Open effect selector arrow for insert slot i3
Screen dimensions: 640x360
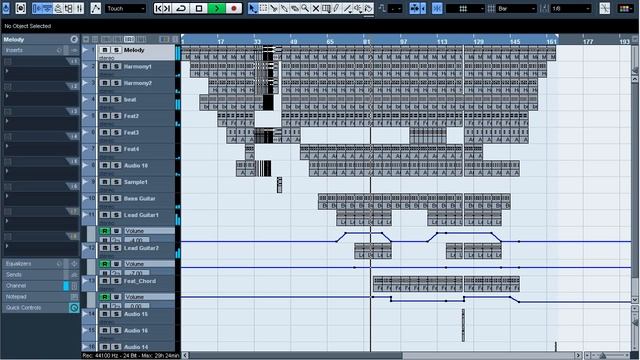tap(7, 121)
